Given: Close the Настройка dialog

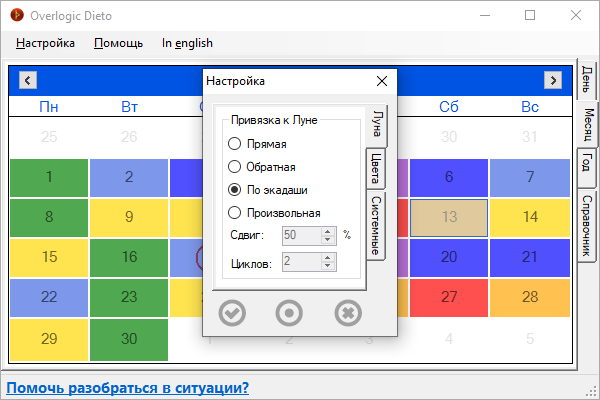Looking at the screenshot, I should point(382,81).
